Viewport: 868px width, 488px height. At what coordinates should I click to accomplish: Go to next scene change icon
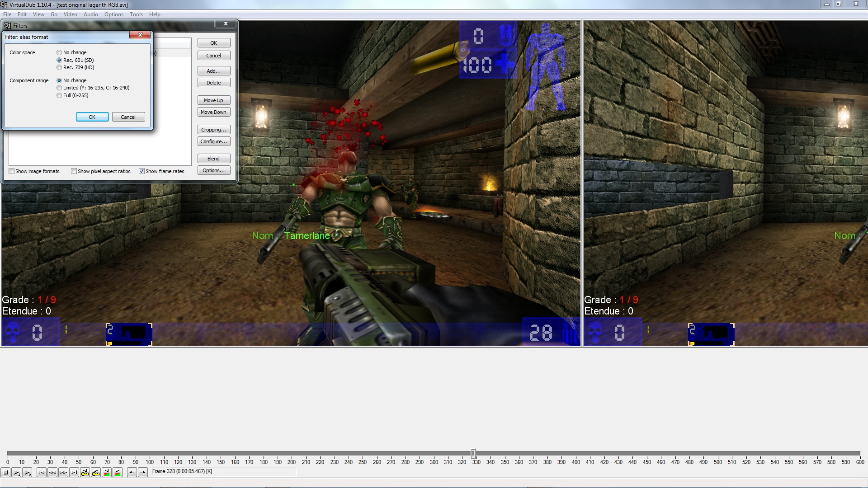click(118, 473)
